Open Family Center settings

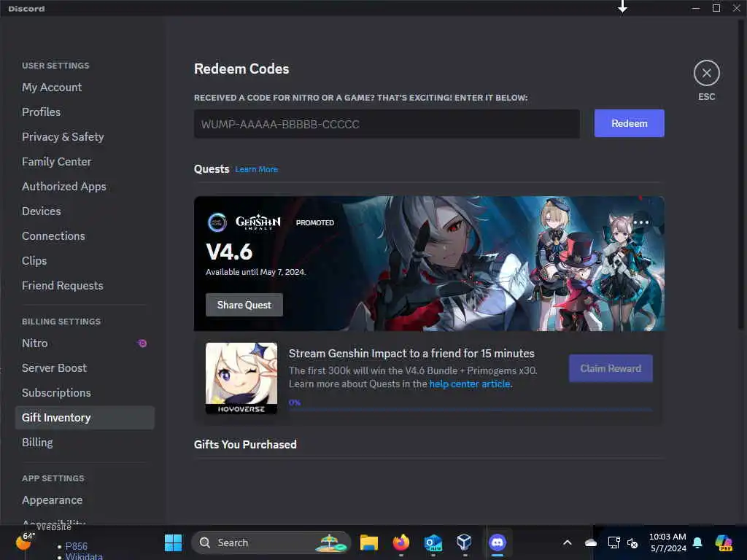(x=57, y=161)
